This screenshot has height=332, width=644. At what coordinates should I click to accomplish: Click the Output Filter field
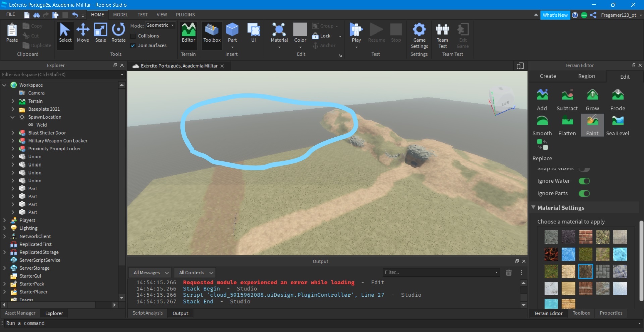coord(441,272)
